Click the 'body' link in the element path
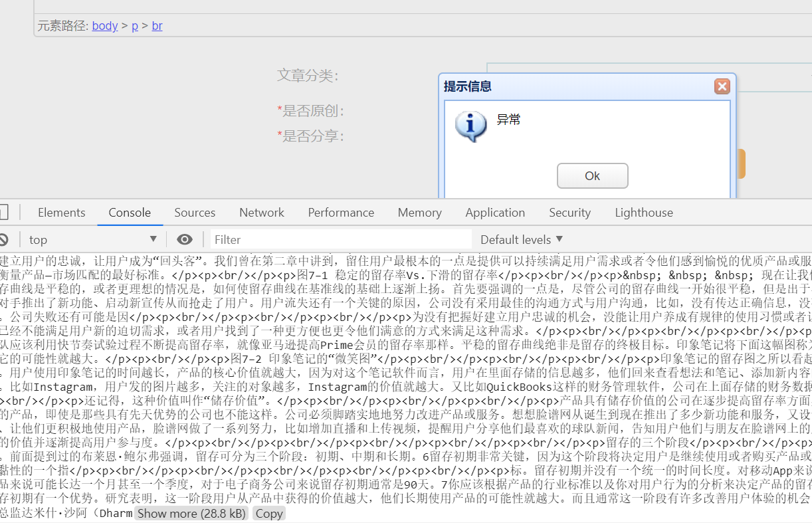The height and width of the screenshot is (523, 812). coord(104,25)
